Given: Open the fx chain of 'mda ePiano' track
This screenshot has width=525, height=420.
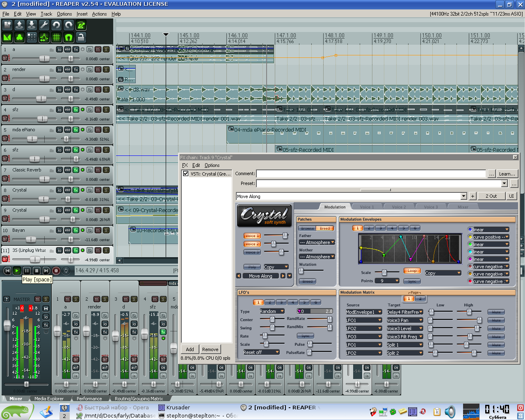Looking at the screenshot, I should coord(76,130).
